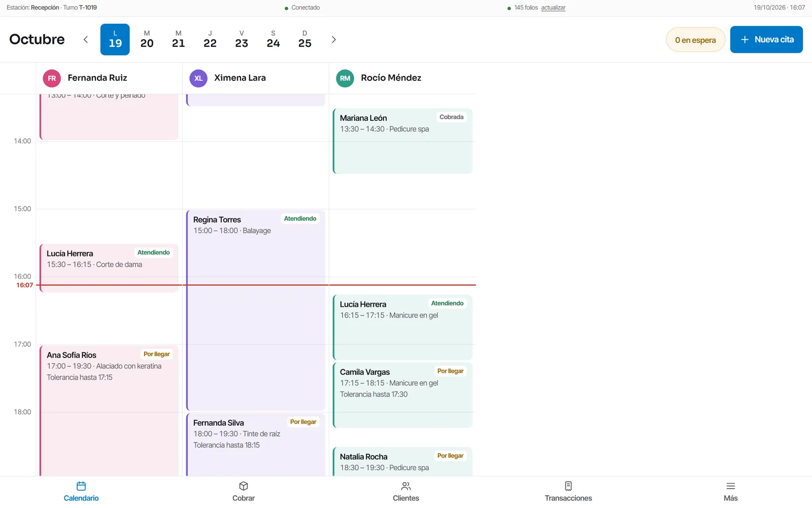Click Atendiendo badge on Regina Torres
The width and height of the screenshot is (812, 508).
coord(300,218)
